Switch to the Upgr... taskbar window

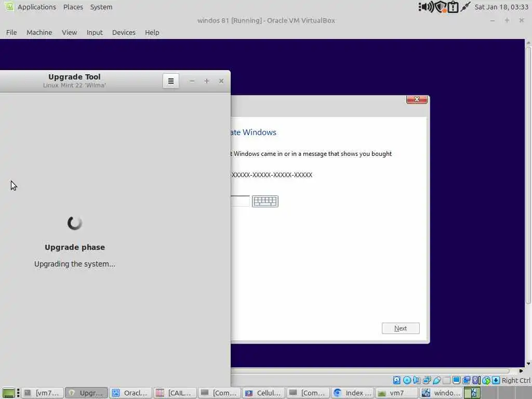(x=87, y=393)
